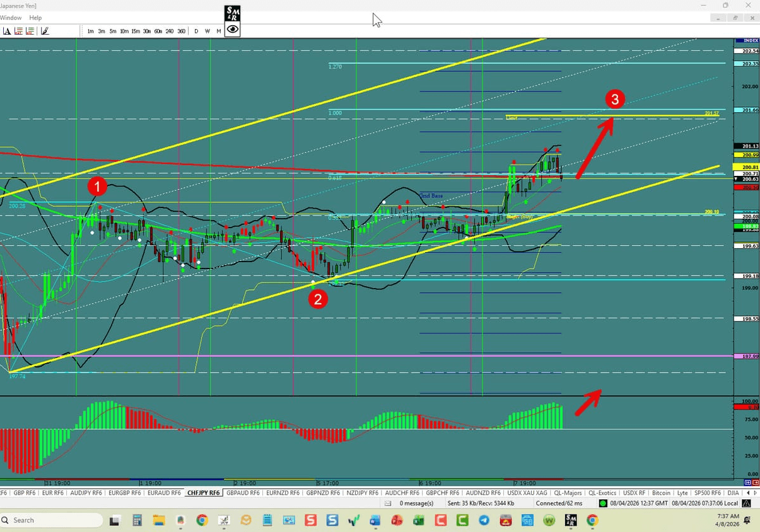
Task: Select the Bitcoin instrument tab
Action: pos(661,493)
